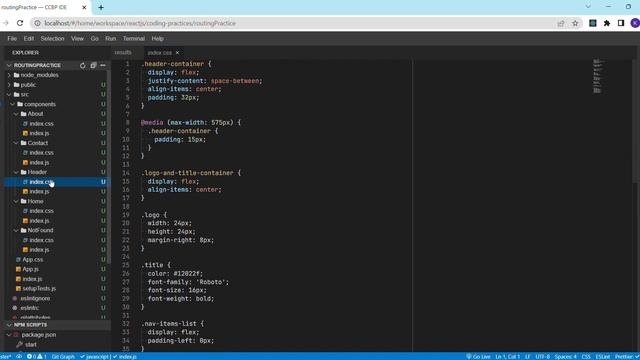The width and height of the screenshot is (640, 360).
Task: Refresh the ROUTINGPRACTICE explorer tree
Action: click(x=82, y=65)
